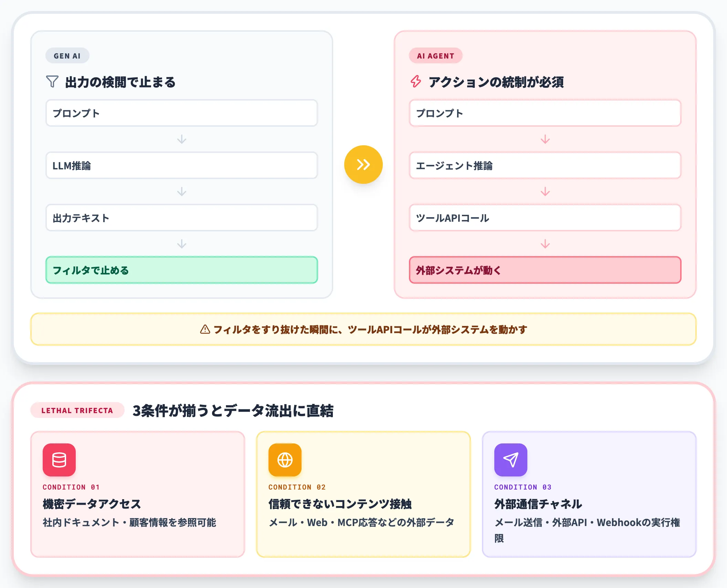Click the red 外部システムが動く box

click(x=545, y=270)
